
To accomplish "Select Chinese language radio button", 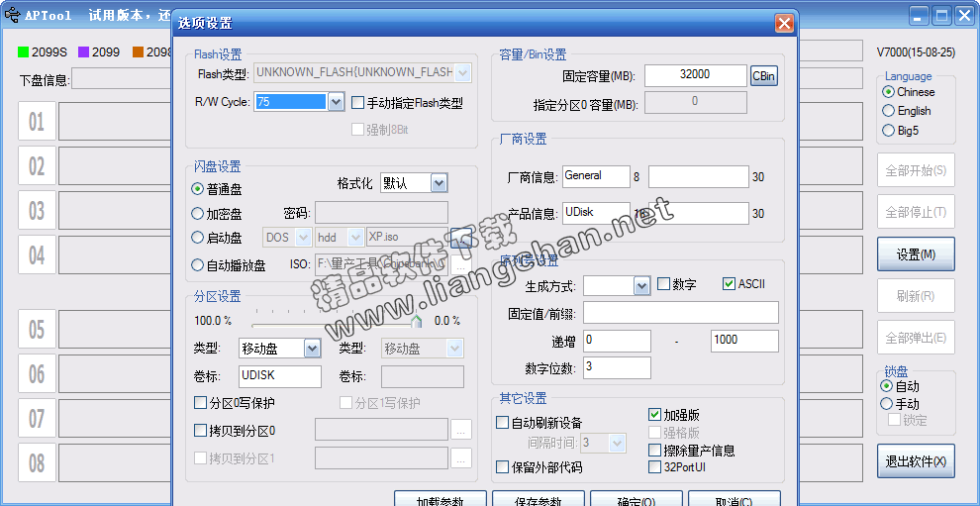I will point(888,92).
